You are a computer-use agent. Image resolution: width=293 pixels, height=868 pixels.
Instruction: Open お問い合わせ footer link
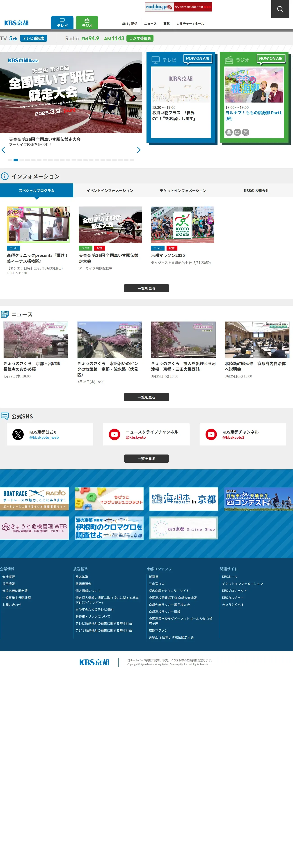12,605
